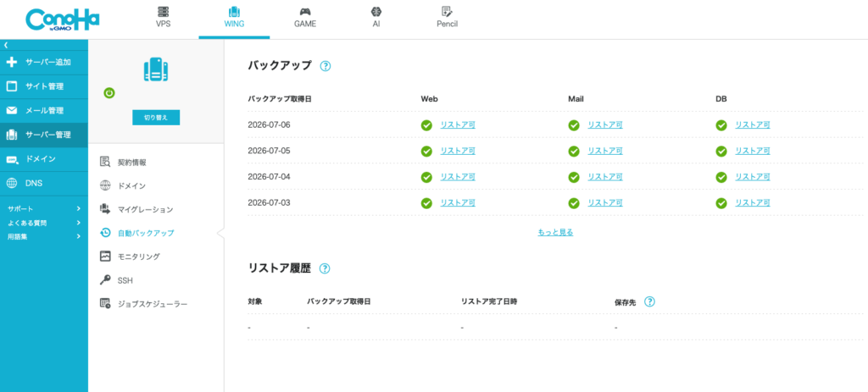Select the WING service tab

(234, 19)
